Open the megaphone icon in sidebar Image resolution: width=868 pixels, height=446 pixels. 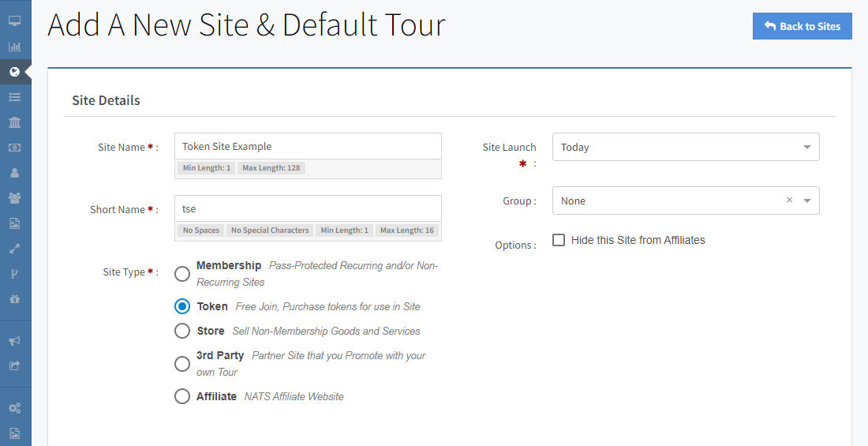click(14, 341)
